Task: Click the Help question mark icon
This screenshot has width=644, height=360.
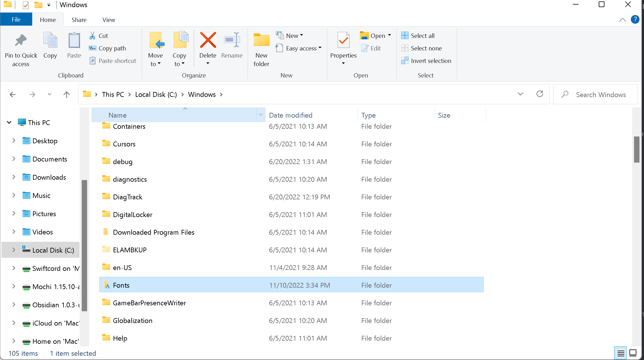Action: pos(635,20)
